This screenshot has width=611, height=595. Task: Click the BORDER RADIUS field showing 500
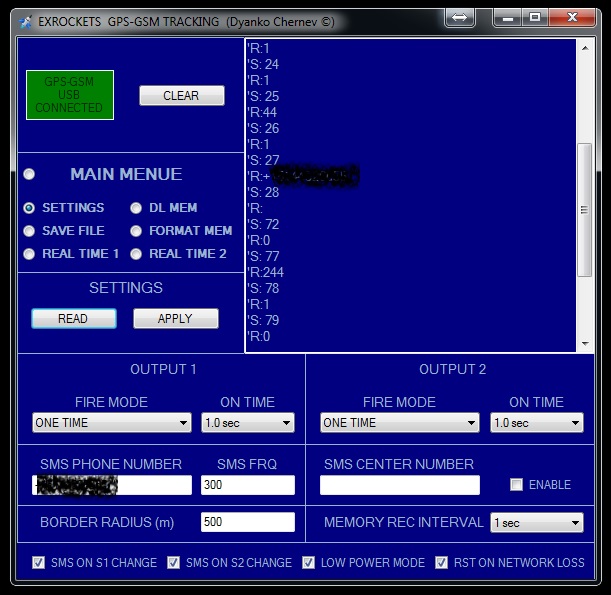[x=248, y=522]
